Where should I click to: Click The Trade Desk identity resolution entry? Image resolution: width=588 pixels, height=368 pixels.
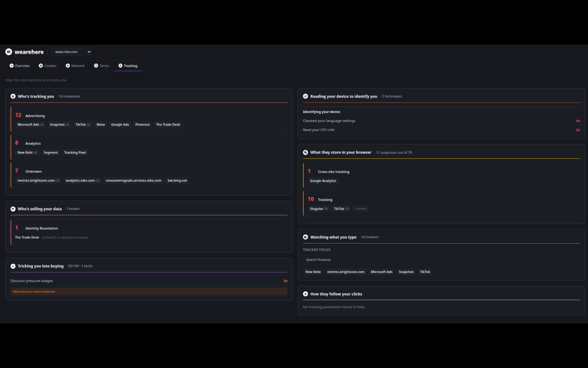point(27,237)
